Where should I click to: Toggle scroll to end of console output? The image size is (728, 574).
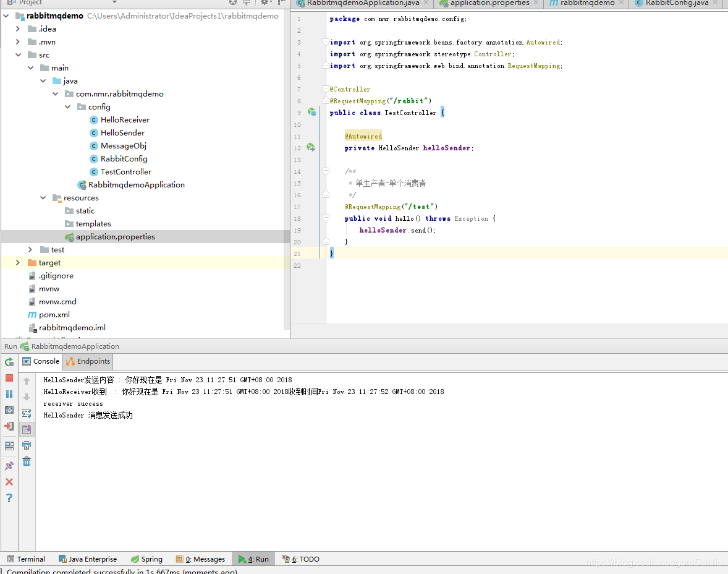[x=27, y=429]
